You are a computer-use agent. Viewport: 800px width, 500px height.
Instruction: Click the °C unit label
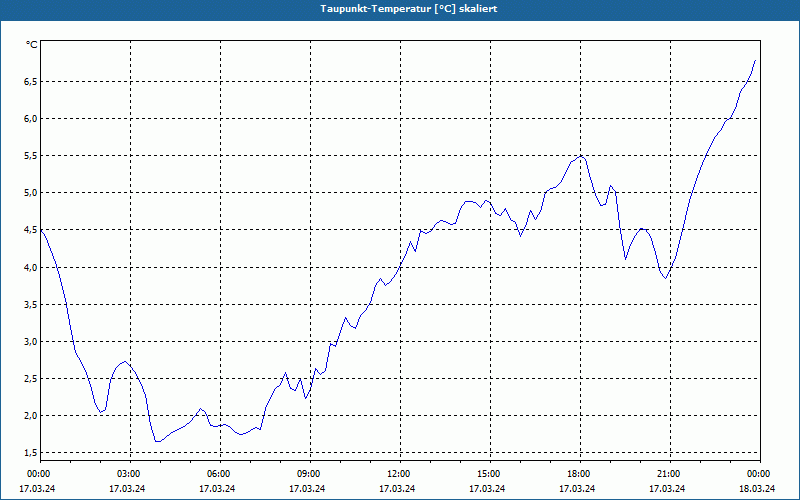[32, 45]
